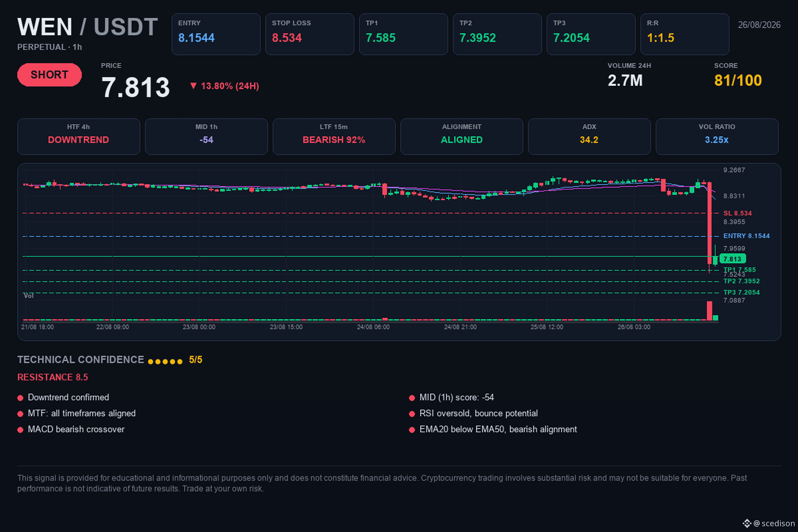Viewport: 798px width, 532px height.
Task: Select the MID 1h -54 card
Action: (x=206, y=136)
